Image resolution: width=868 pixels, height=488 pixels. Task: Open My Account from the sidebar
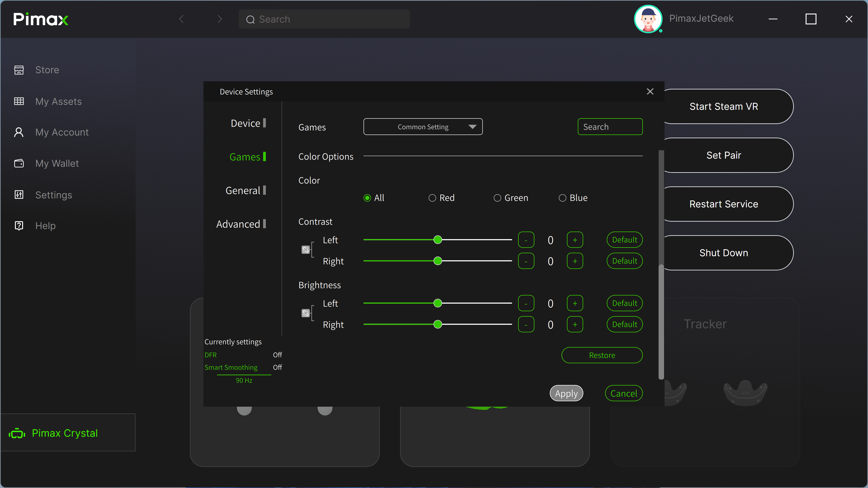(x=62, y=132)
